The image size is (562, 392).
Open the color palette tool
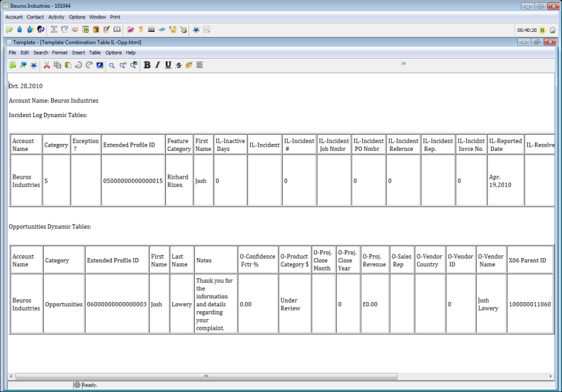[189, 65]
